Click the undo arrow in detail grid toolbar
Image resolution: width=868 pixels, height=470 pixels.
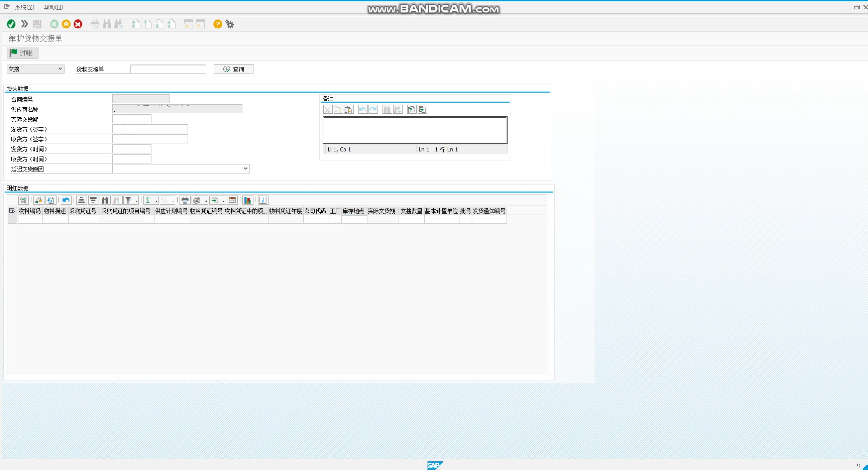(x=66, y=200)
